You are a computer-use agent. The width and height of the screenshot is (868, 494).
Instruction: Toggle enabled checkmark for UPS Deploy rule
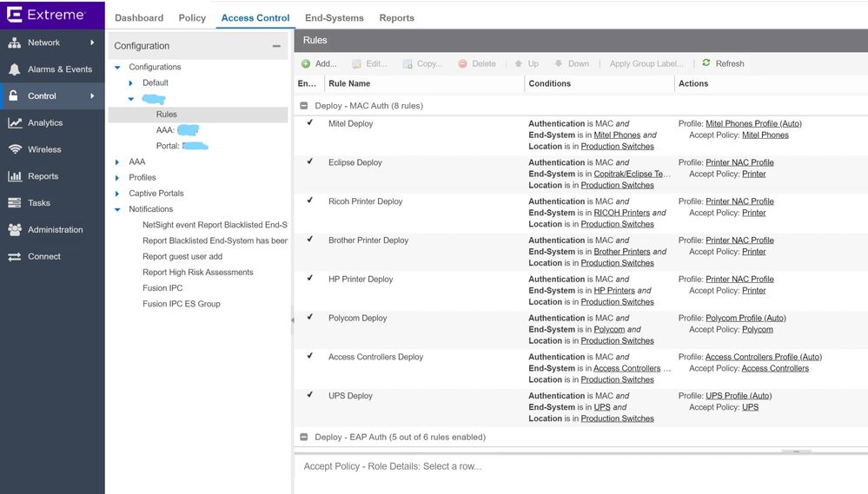(x=310, y=395)
